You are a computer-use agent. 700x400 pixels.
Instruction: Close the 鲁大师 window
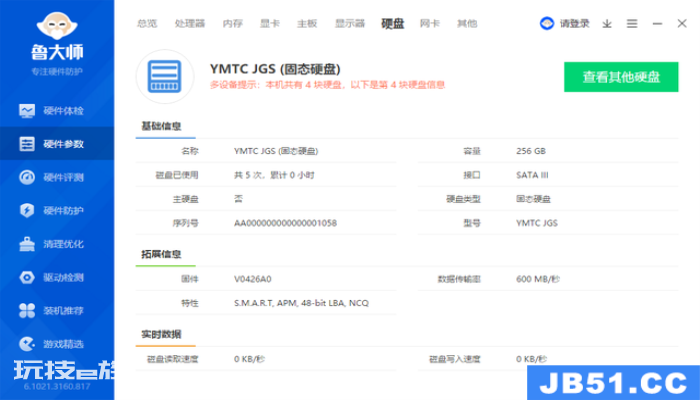point(682,23)
